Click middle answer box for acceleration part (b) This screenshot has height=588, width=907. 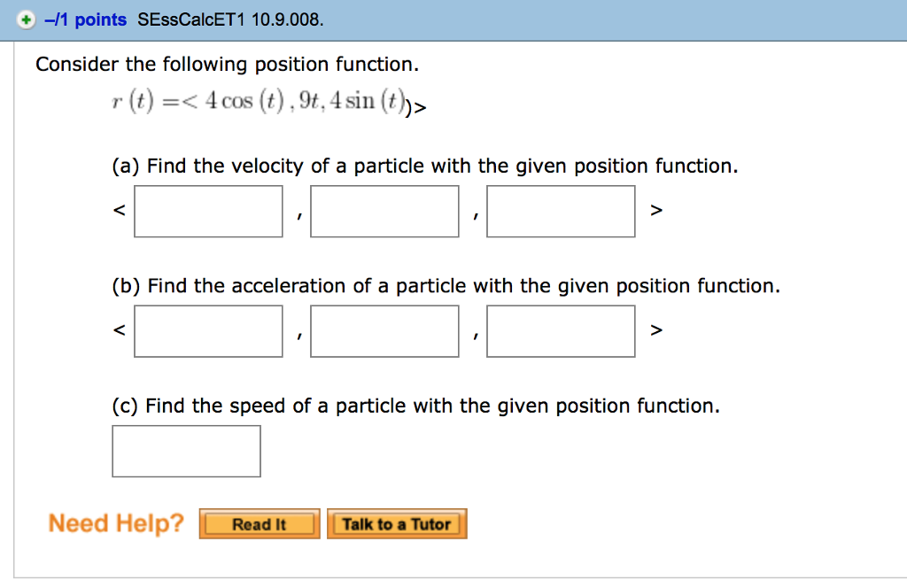click(384, 330)
